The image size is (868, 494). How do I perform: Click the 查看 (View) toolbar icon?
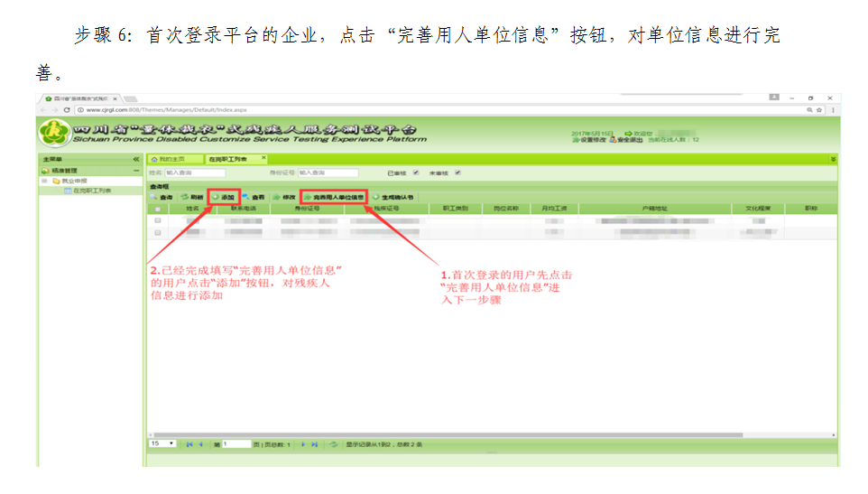(246, 197)
